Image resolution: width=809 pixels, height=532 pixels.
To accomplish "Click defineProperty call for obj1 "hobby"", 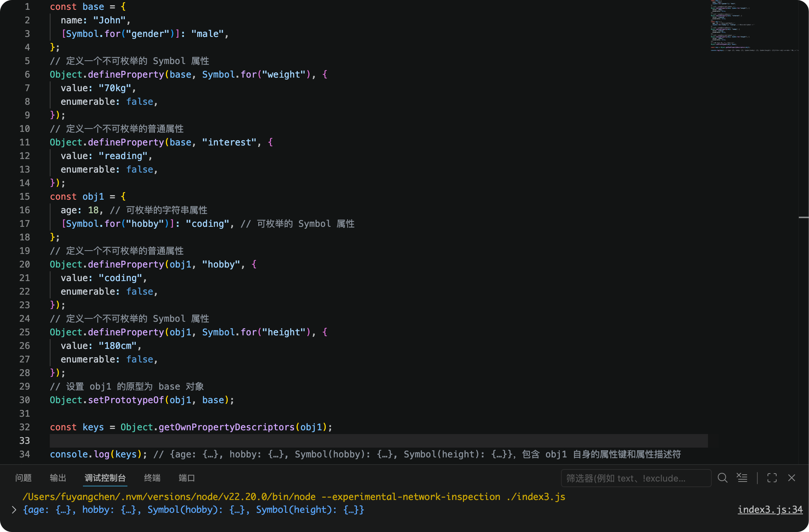I will [x=153, y=264].
